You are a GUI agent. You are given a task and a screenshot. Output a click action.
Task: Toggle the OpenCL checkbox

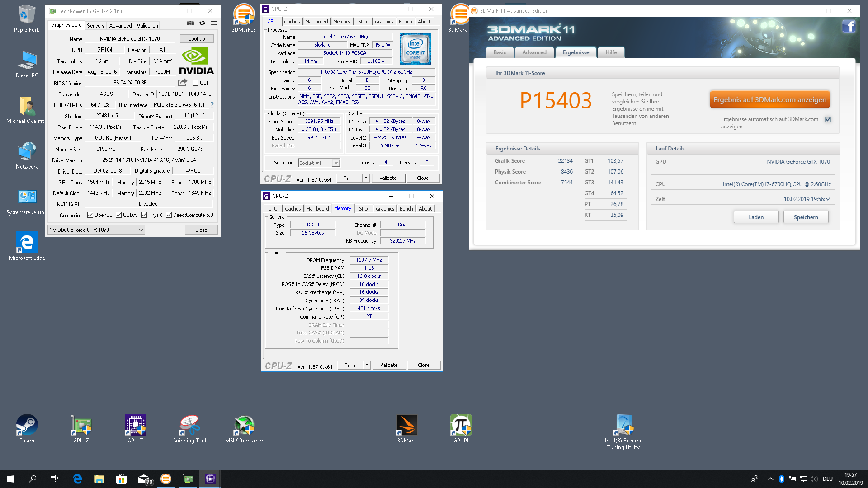[90, 215]
